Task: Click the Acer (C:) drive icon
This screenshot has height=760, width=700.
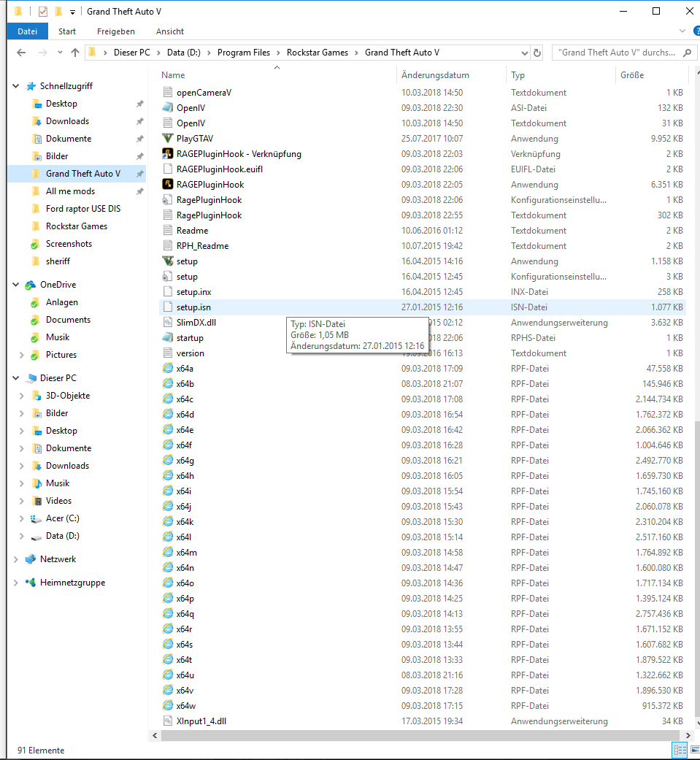Action: point(36,518)
